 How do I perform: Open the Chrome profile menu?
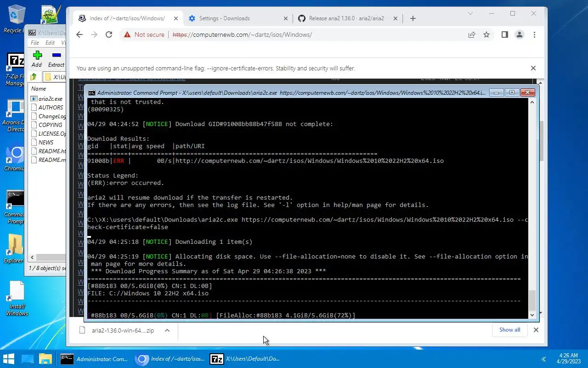[x=520, y=34]
